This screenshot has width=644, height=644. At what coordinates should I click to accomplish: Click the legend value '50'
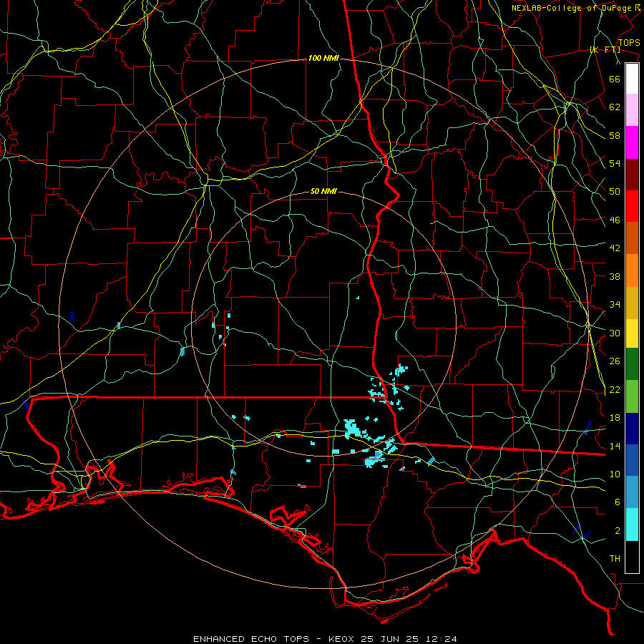[x=615, y=191]
